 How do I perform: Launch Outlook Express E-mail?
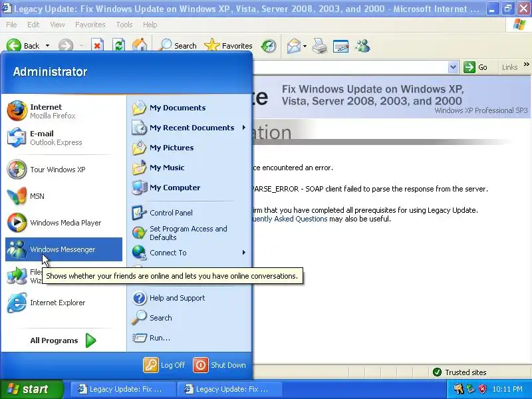tap(64, 138)
